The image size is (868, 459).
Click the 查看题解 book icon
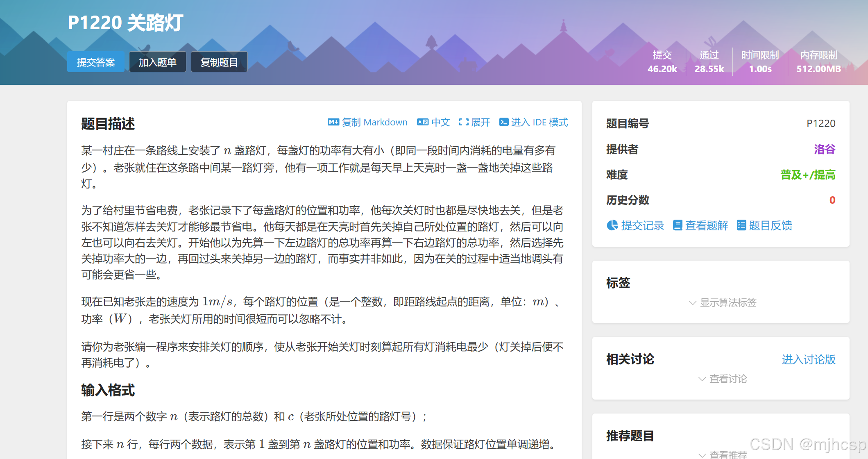click(x=678, y=225)
